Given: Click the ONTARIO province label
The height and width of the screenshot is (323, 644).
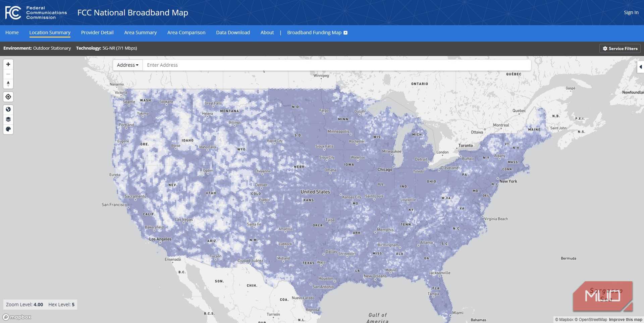Looking at the screenshot, I should click(x=420, y=84).
